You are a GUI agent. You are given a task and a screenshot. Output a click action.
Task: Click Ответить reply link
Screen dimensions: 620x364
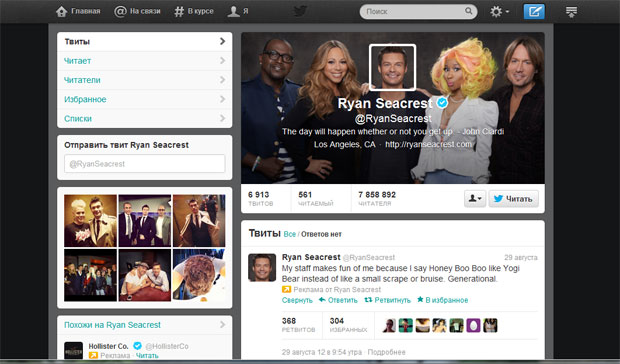coord(338,300)
